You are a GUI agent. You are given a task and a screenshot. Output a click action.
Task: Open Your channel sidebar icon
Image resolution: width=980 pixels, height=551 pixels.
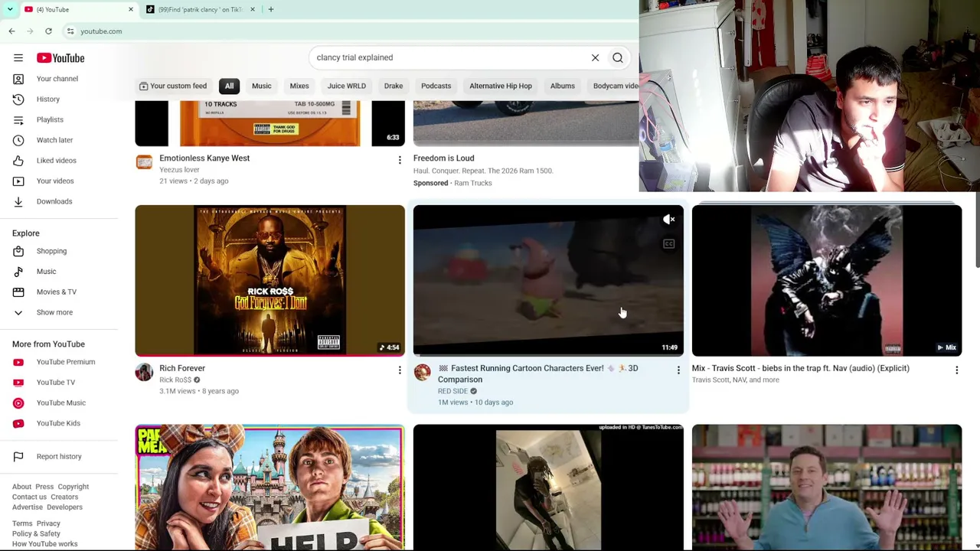tap(18, 79)
